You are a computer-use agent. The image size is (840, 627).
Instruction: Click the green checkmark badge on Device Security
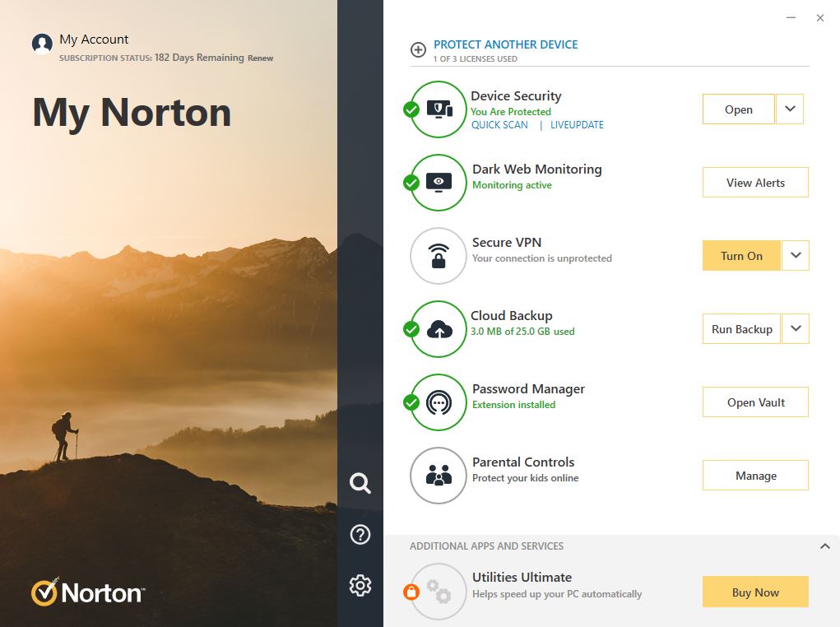(411, 109)
